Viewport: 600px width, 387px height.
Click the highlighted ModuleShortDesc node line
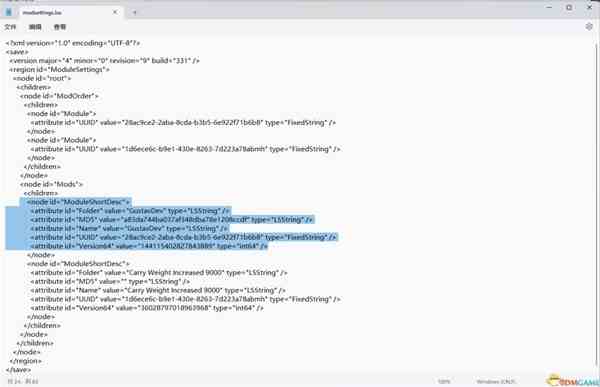(x=78, y=202)
